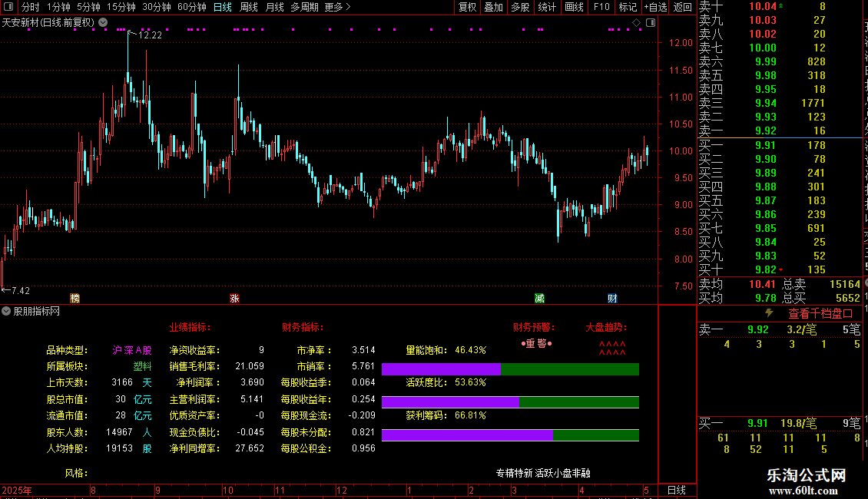The width and height of the screenshot is (868, 499).
Task: Click 卖一 price 9.92 in order book
Action: click(x=766, y=131)
